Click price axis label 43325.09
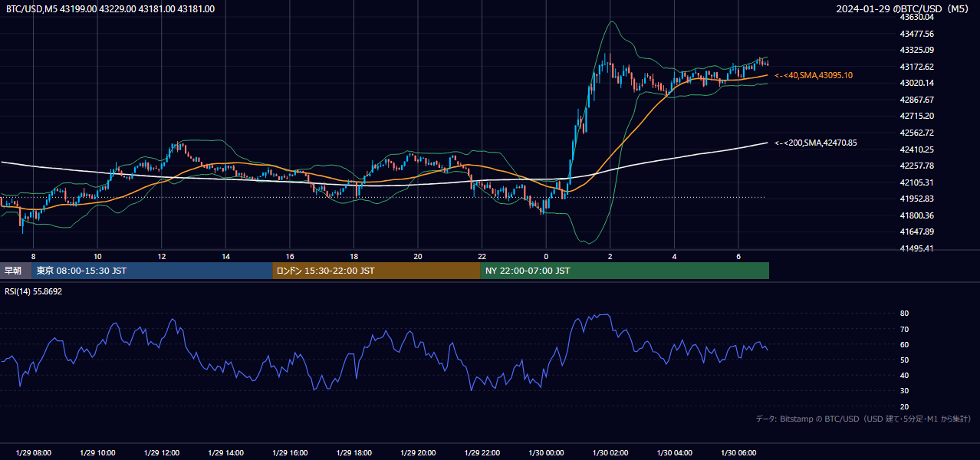Image resolution: width=980 pixels, height=460 pixels. (x=917, y=50)
